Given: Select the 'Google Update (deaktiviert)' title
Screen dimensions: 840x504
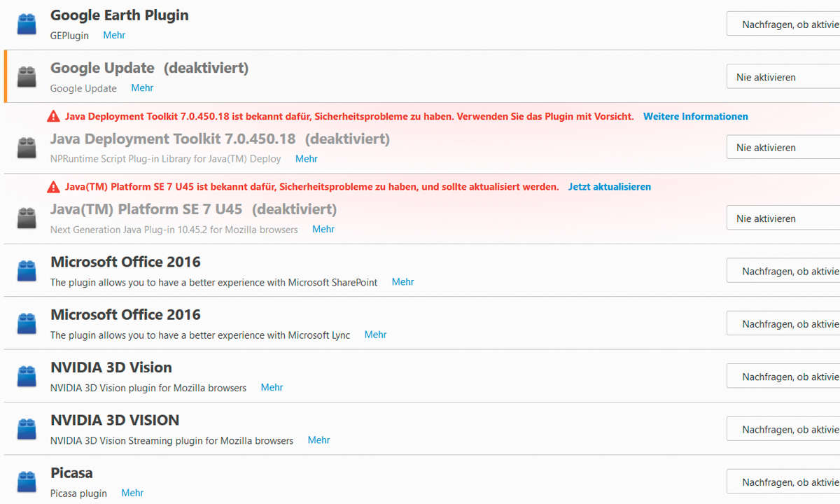Looking at the screenshot, I should click(x=150, y=68).
